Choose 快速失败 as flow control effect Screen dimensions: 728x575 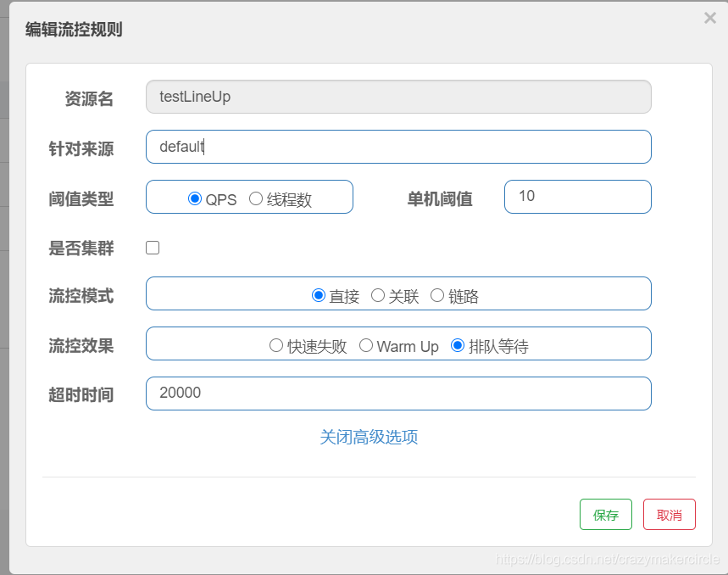pyautogui.click(x=276, y=345)
